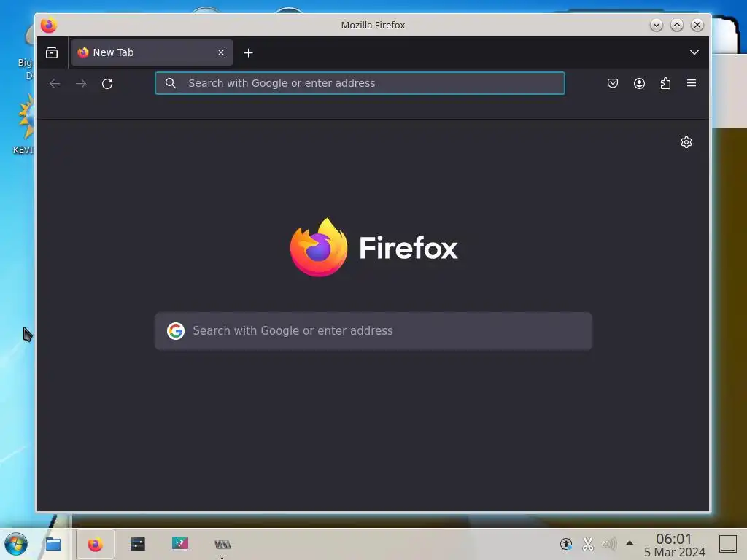
Task: Select the KEVI desktop icon
Action: tap(23, 125)
